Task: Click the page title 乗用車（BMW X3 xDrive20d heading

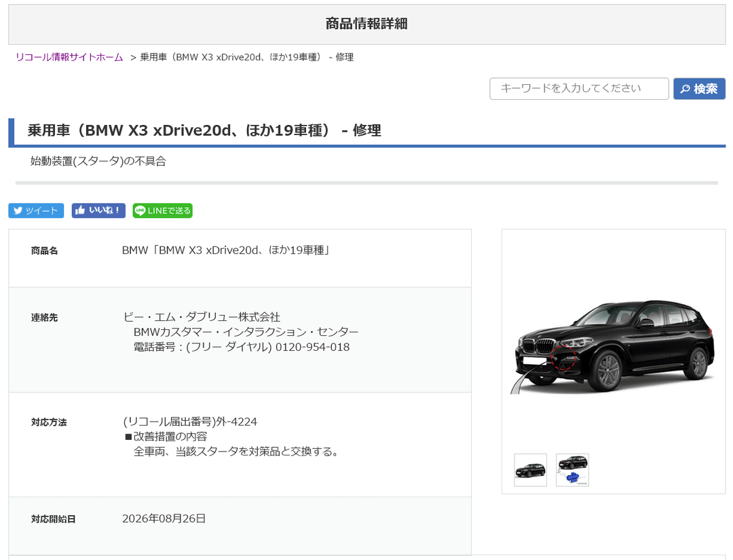Action: tap(204, 130)
